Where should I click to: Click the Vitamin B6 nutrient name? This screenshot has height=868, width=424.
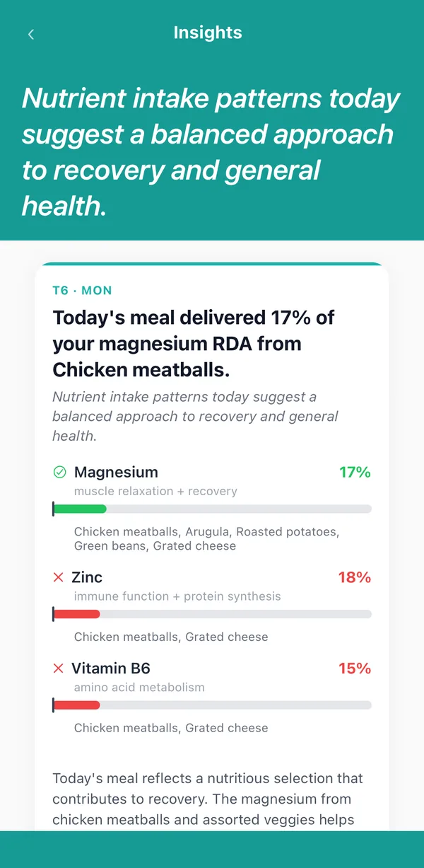[x=111, y=669]
